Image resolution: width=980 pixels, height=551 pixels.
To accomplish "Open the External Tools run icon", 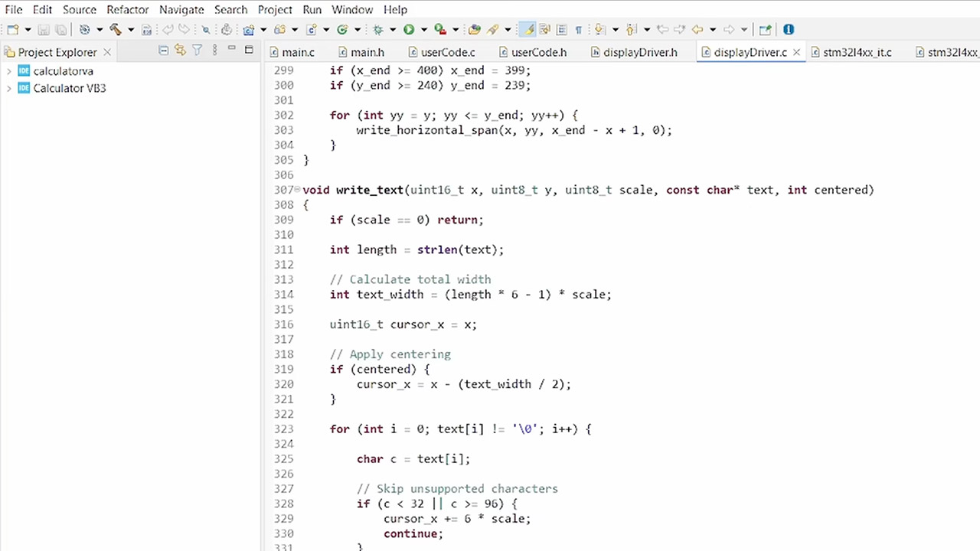I will coord(440,30).
